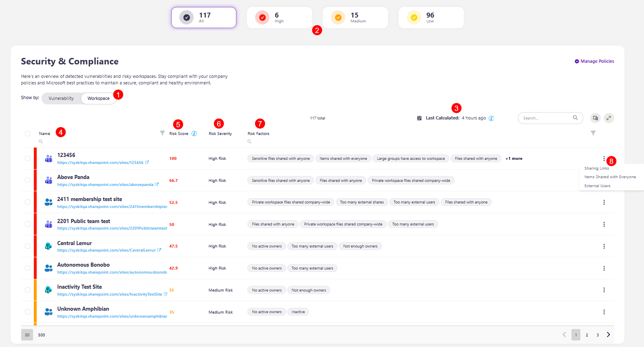Open the three-dot menu for Unknown Amphibian
Image resolution: width=644 pixels, height=347 pixels.
[x=604, y=312]
